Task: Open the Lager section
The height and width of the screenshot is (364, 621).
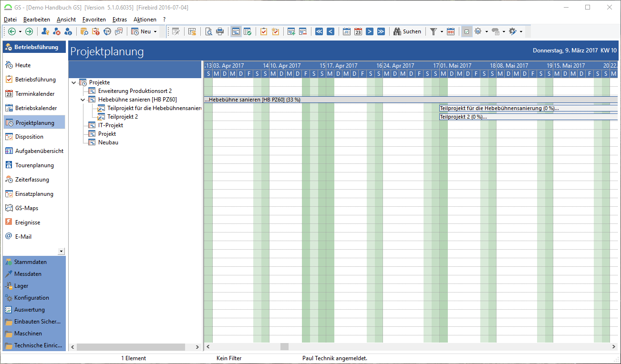Action: (x=34, y=286)
